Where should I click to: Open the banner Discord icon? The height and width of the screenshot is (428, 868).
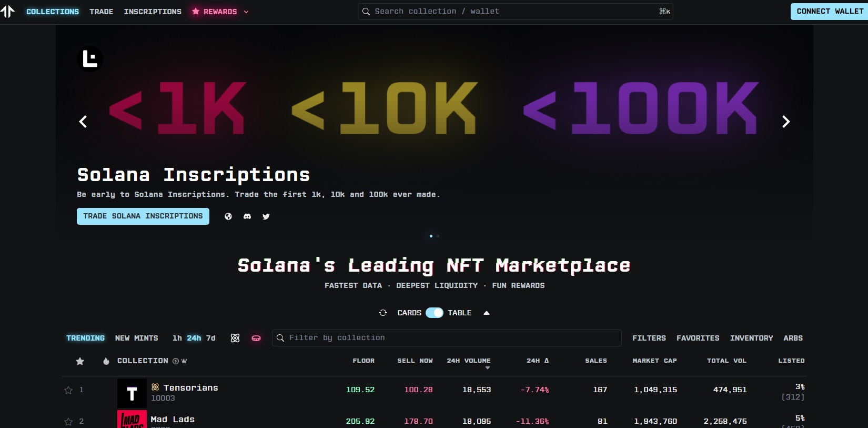pyautogui.click(x=247, y=216)
